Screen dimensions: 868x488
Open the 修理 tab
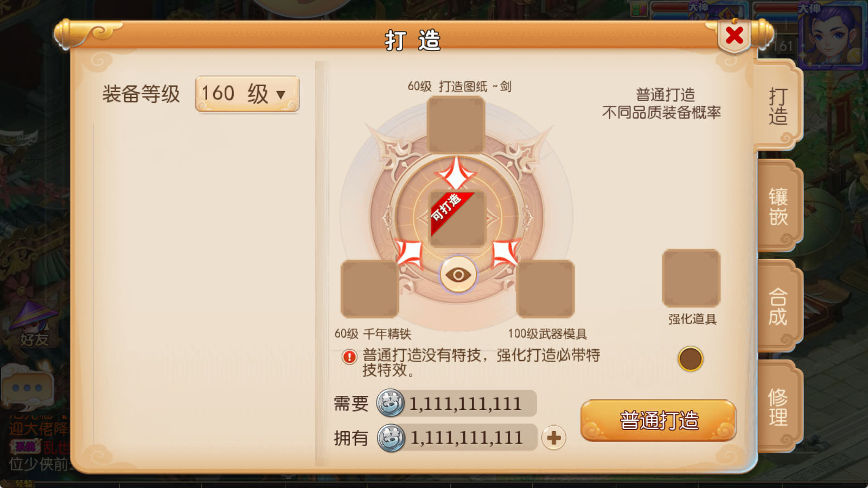[778, 407]
